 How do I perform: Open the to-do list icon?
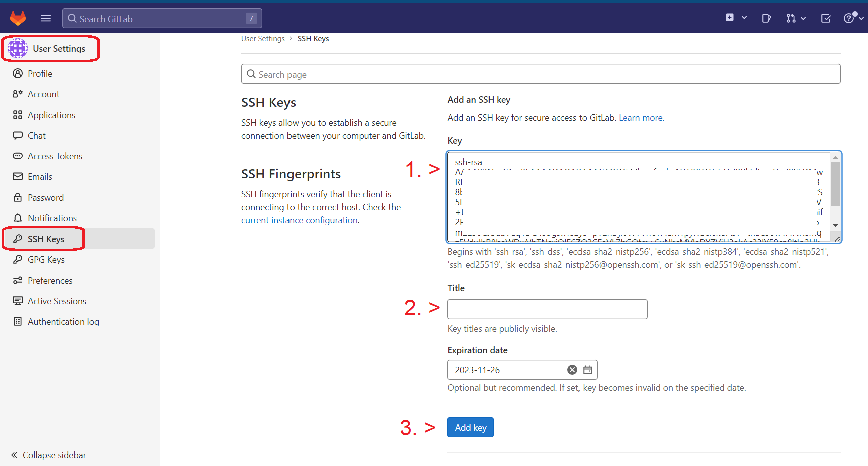coord(826,18)
